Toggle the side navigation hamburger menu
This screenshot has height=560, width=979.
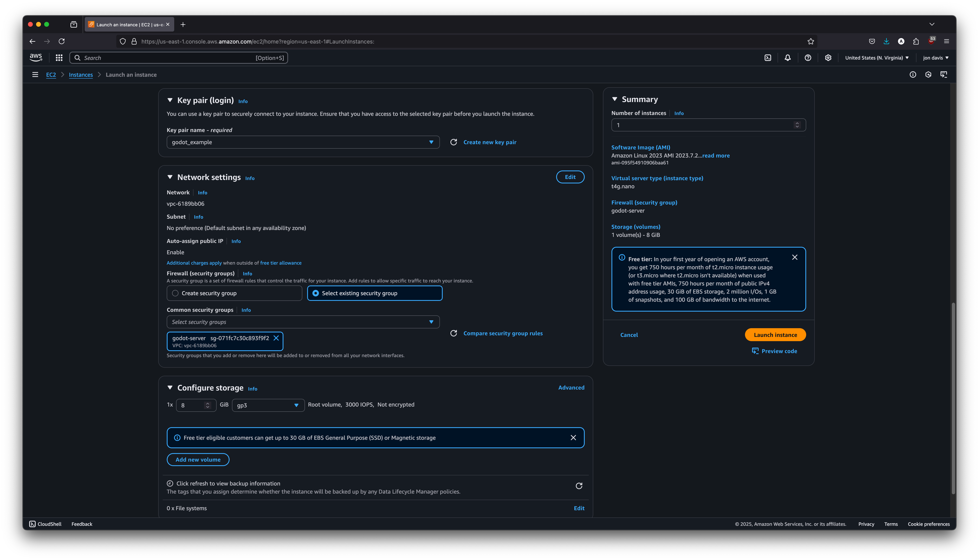(x=35, y=75)
